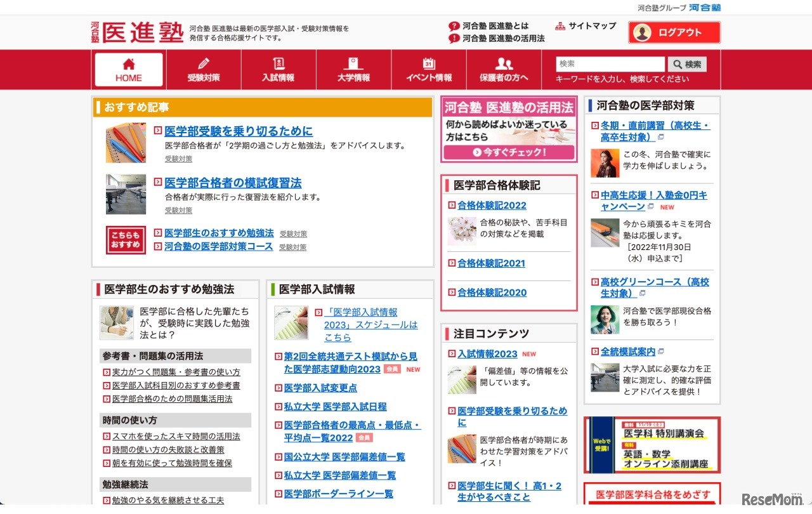The image size is (812, 514).
Task: Click arrow icon before 合格体験記2022
Action: click(452, 205)
